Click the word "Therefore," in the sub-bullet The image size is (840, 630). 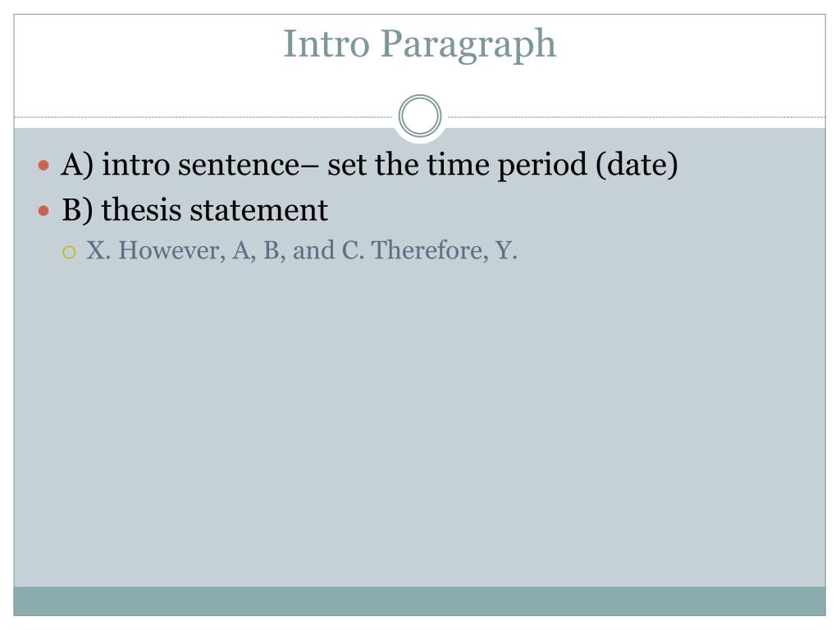tap(430, 251)
